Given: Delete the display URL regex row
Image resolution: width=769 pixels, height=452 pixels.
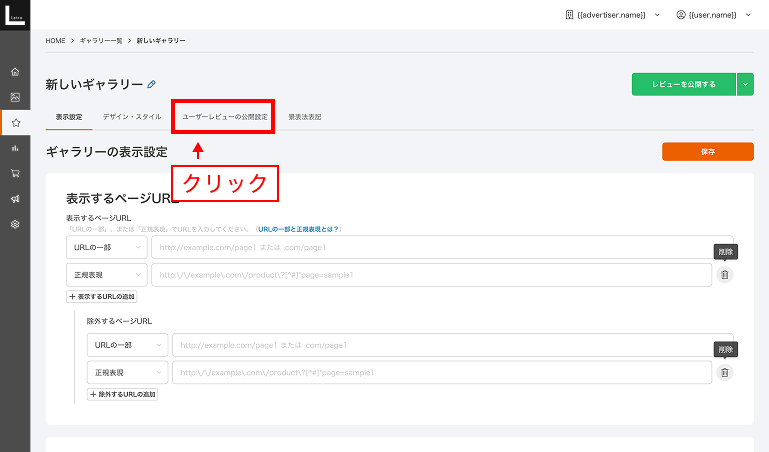Looking at the screenshot, I should (724, 275).
